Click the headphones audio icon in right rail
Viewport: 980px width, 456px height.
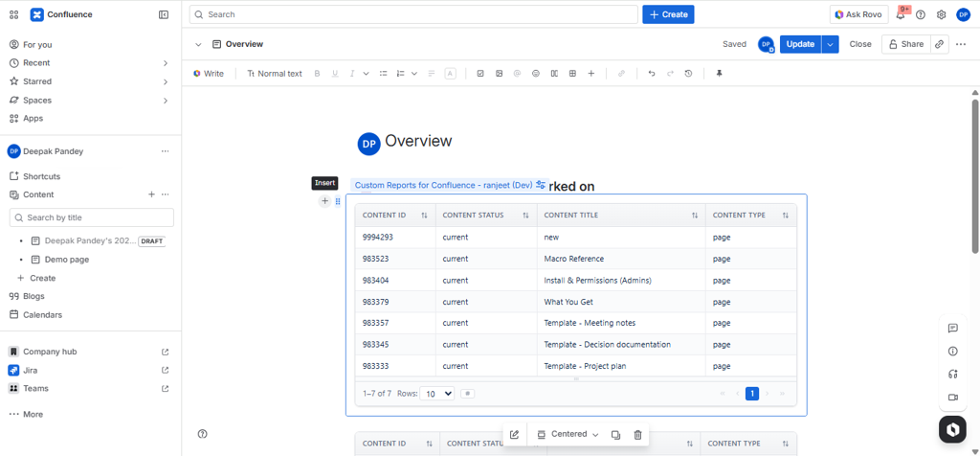click(x=952, y=374)
